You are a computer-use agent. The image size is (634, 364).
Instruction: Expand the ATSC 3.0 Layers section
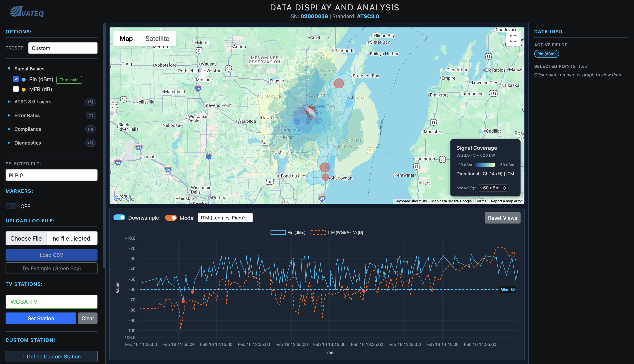[33, 102]
